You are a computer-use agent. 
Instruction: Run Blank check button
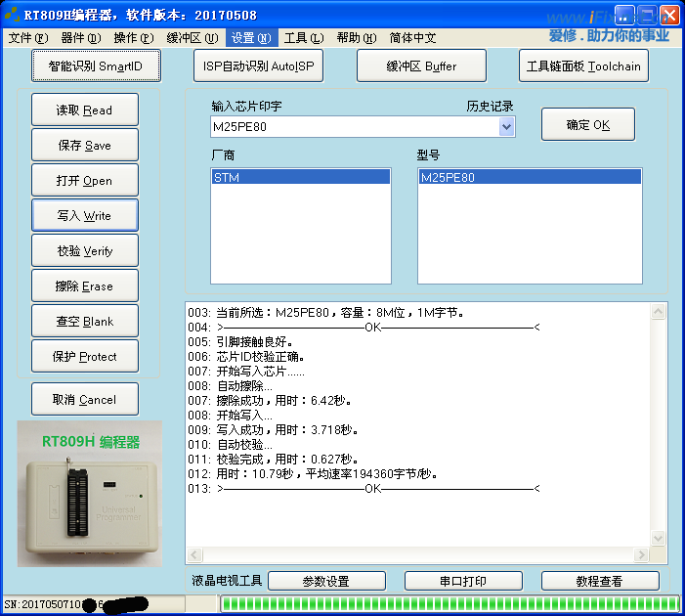85,322
